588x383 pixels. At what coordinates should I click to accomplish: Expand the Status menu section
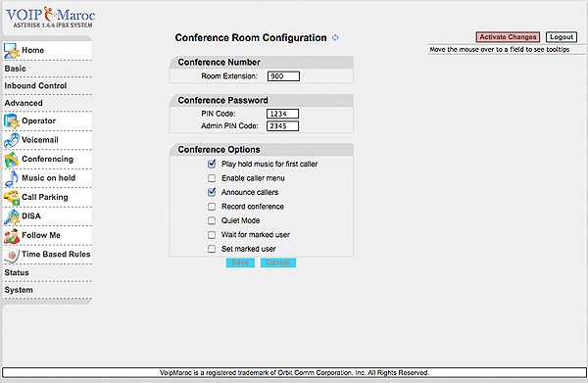pos(17,273)
